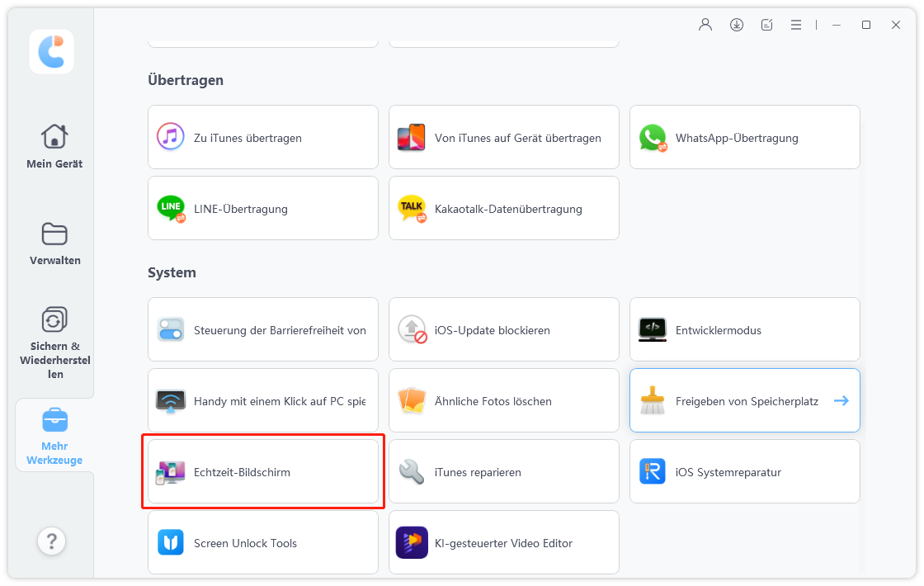Go to Mein Gerät in sidebar

pos(54,148)
